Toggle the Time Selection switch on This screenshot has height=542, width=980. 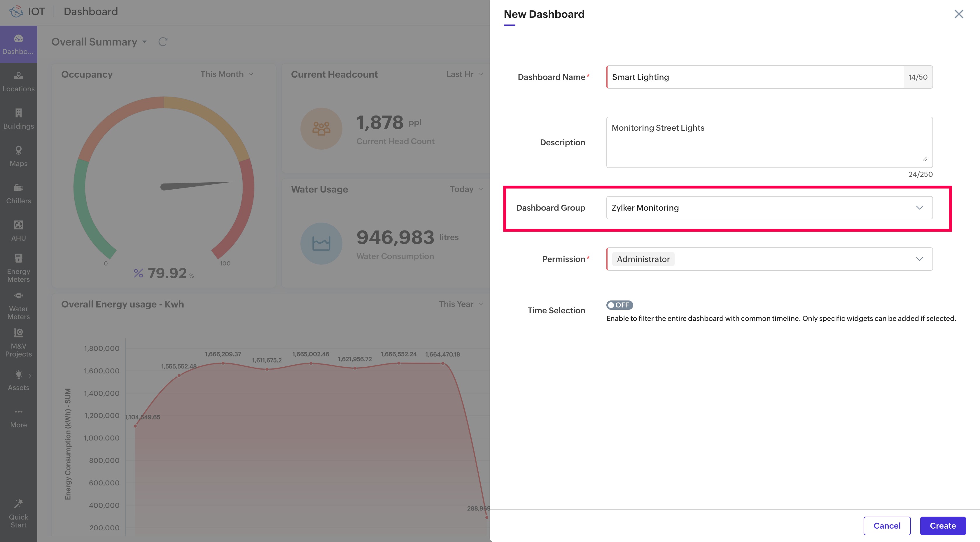pyautogui.click(x=619, y=305)
